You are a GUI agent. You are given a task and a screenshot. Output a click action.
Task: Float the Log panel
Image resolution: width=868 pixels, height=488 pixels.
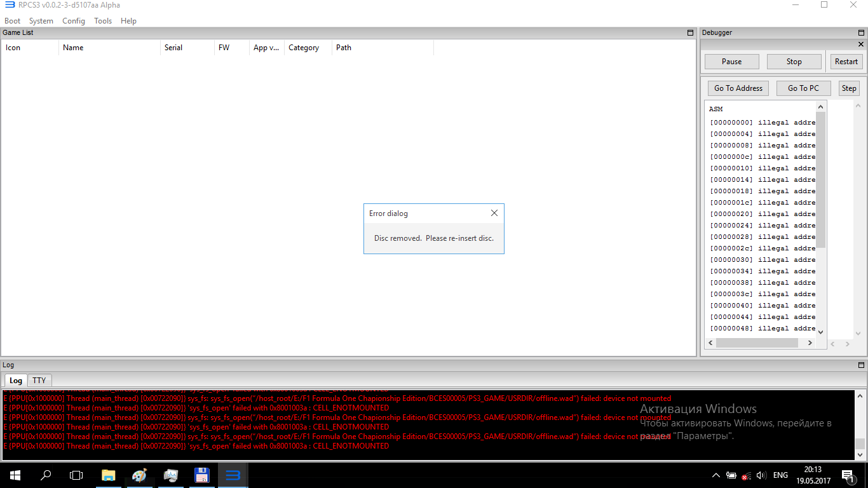tap(862, 365)
